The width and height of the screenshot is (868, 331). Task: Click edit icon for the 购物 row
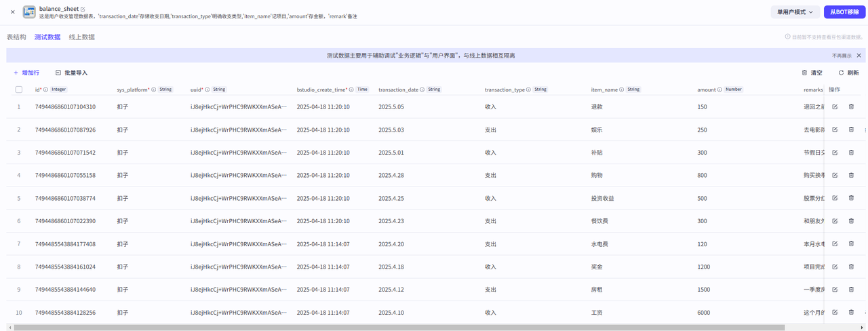[835, 175]
